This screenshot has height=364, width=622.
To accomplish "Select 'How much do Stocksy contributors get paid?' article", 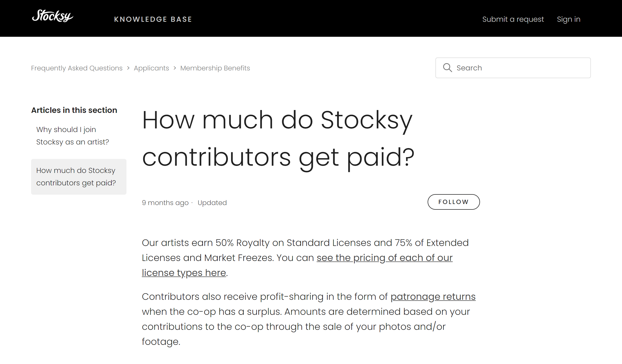I will point(76,176).
